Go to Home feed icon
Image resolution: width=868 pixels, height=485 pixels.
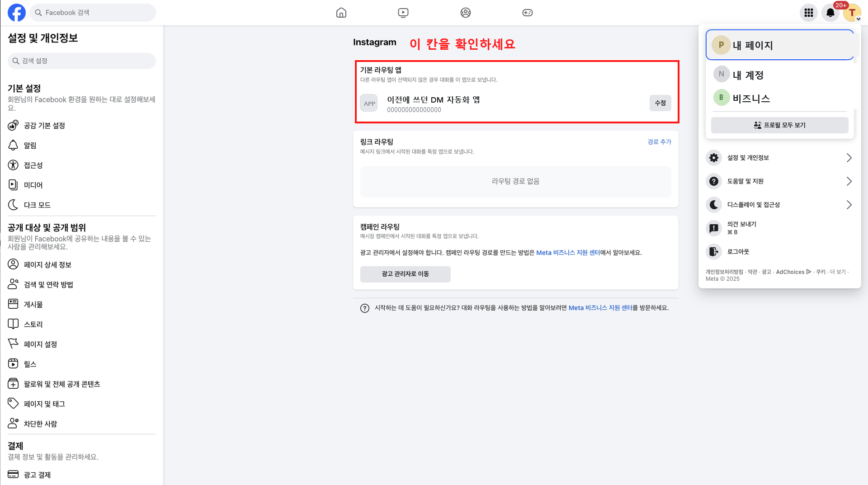pos(341,13)
